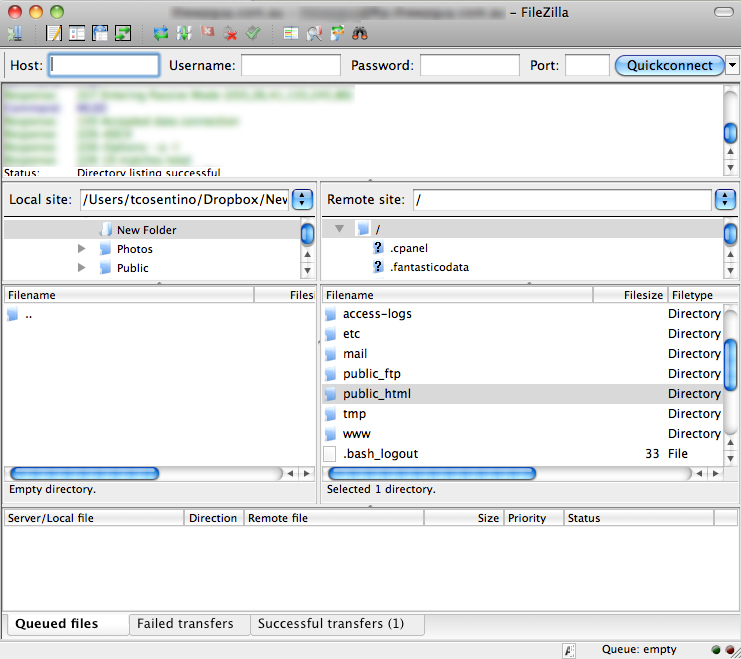Click the queue Direction column header
This screenshot has width=741, height=659.
point(214,518)
